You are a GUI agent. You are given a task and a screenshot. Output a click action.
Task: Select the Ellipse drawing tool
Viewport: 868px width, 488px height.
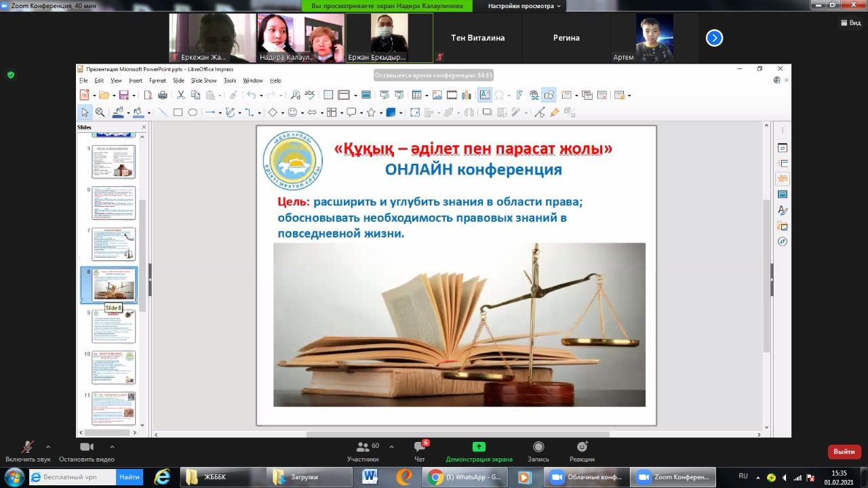click(193, 113)
